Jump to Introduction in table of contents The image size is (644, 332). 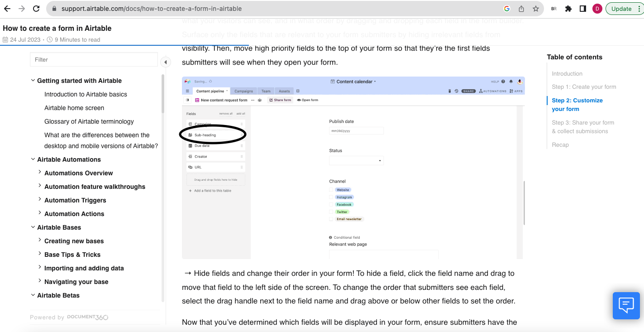pyautogui.click(x=567, y=73)
